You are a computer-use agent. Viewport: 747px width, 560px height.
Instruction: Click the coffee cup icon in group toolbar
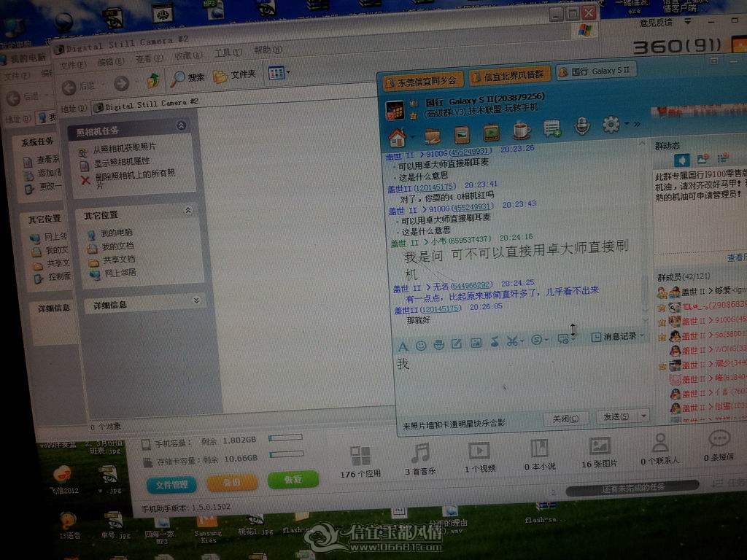(521, 130)
